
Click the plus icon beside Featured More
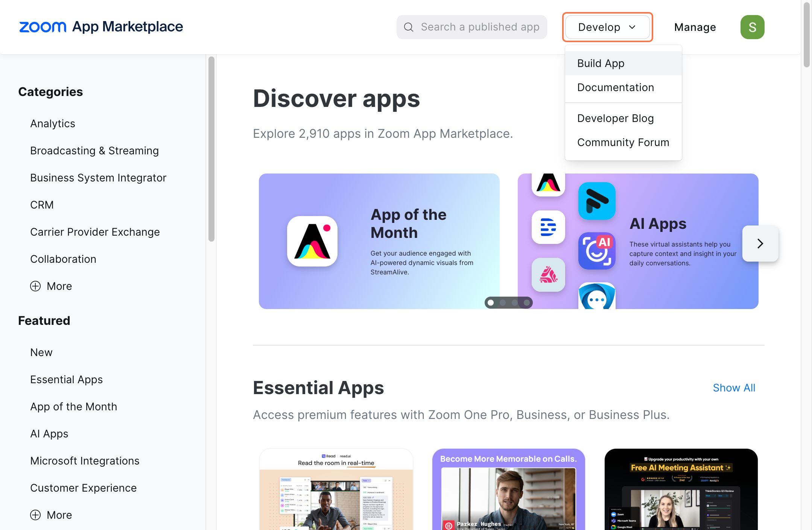[x=35, y=515]
